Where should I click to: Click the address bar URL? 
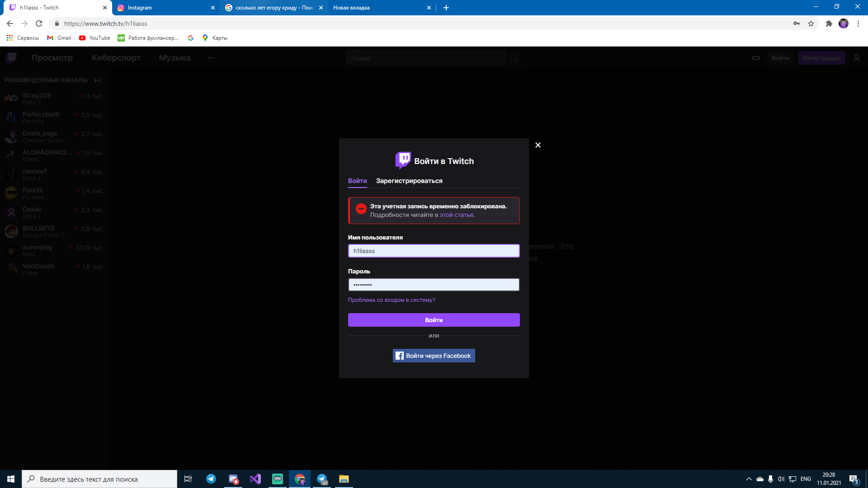coord(105,23)
